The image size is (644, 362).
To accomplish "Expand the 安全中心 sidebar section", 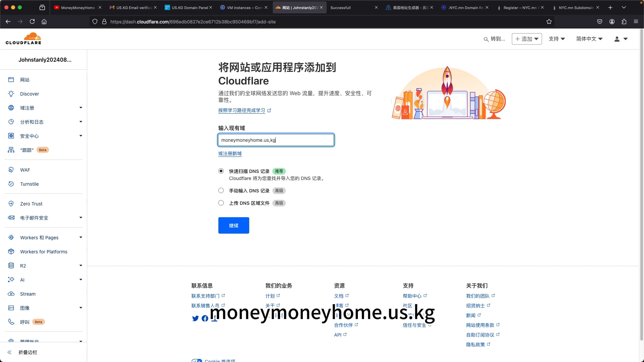I will tap(81, 136).
